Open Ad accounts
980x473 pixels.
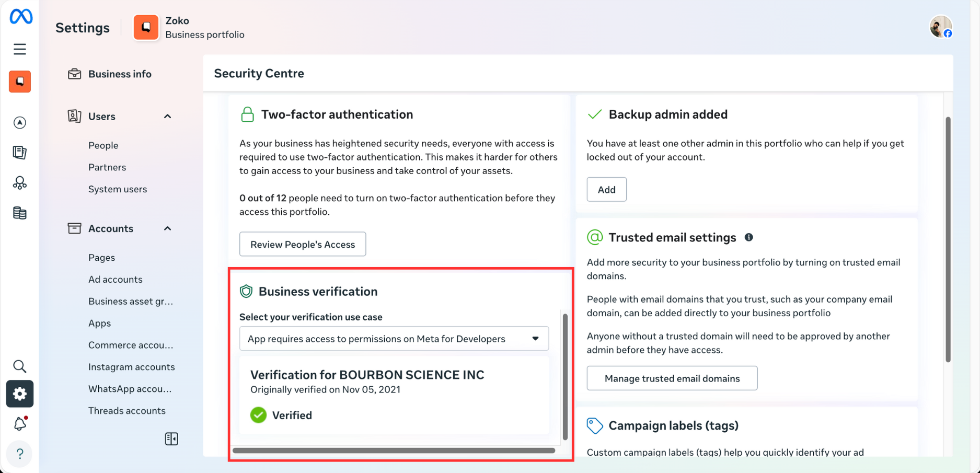click(x=115, y=279)
